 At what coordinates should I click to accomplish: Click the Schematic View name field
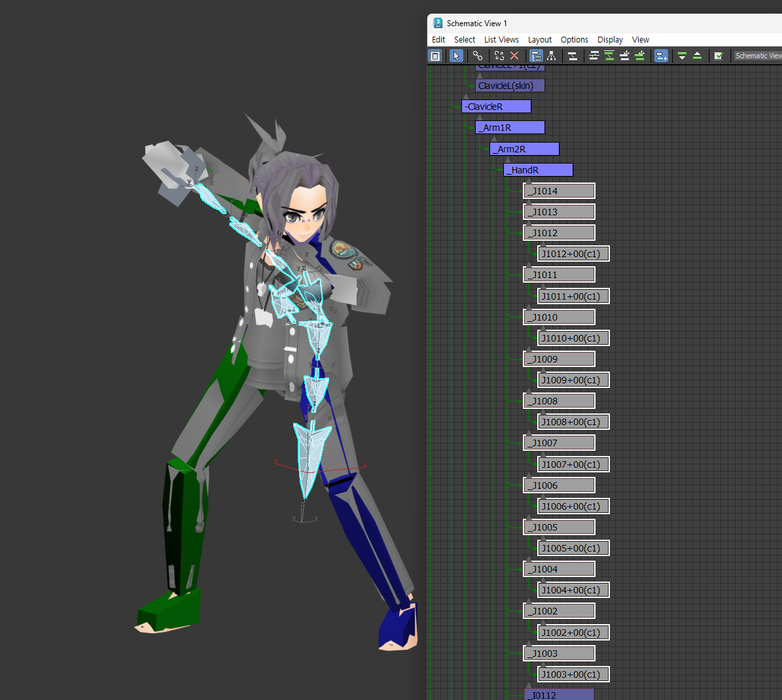pos(758,56)
